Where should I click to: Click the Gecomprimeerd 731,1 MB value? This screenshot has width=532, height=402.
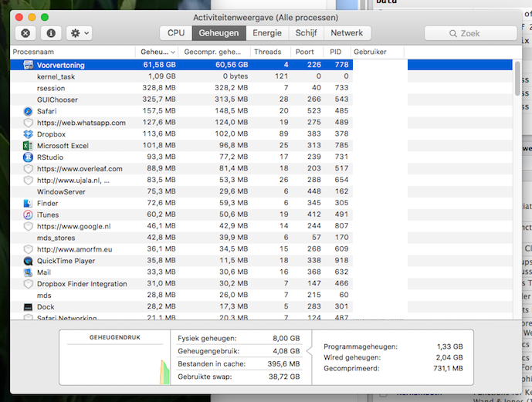pos(448,369)
